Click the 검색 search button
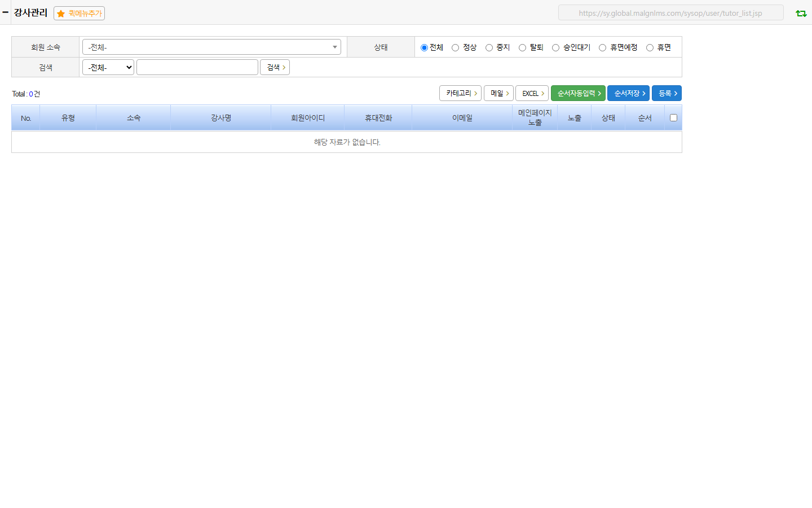The width and height of the screenshot is (812, 508). coord(275,67)
